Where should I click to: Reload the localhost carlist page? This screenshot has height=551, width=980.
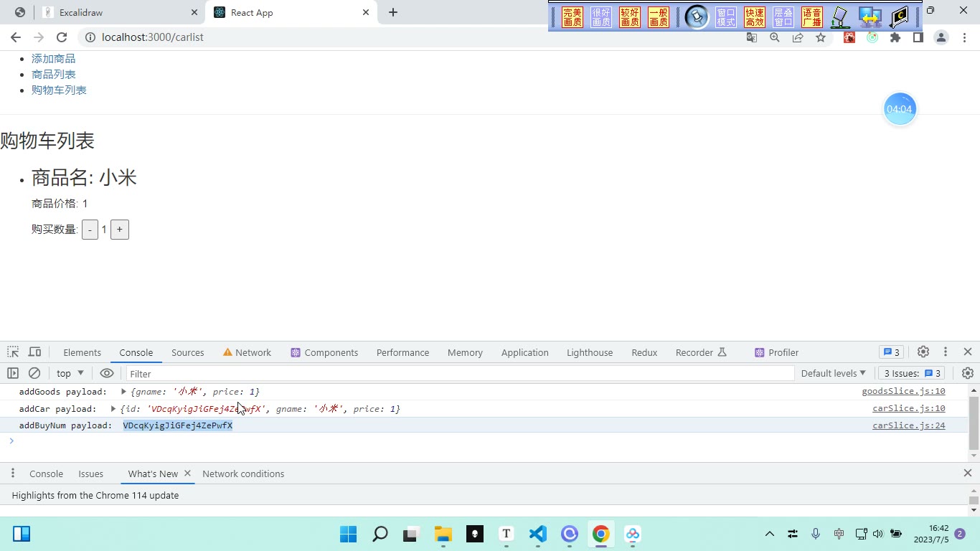click(x=62, y=37)
